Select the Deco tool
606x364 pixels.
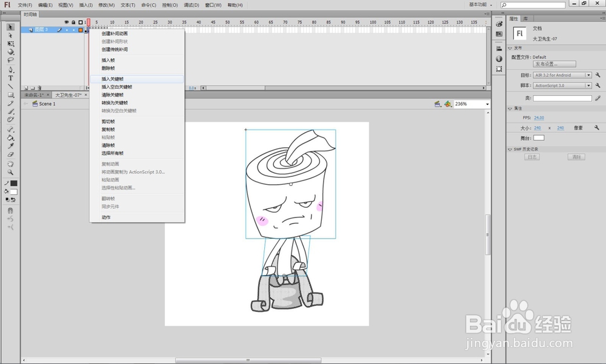tap(10, 120)
